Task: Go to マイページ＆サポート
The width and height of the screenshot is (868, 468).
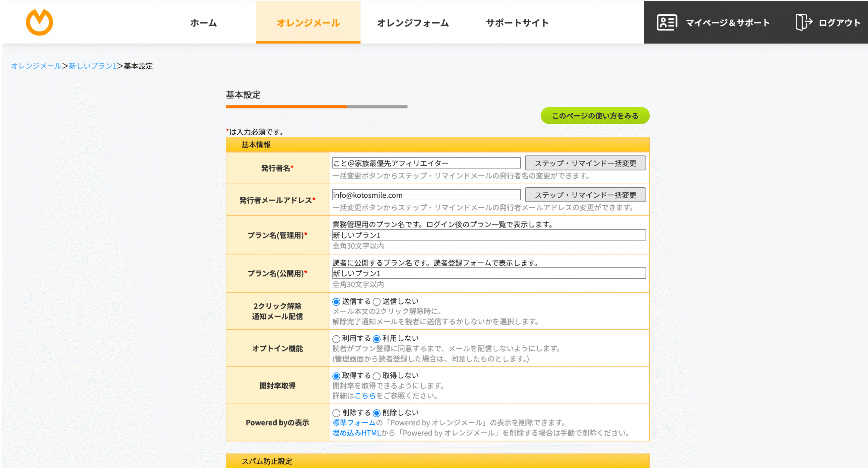Action: point(728,23)
